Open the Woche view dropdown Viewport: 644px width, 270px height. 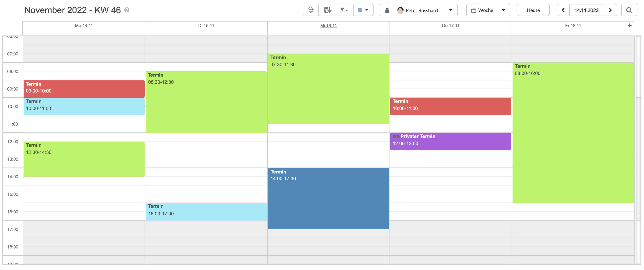point(488,10)
